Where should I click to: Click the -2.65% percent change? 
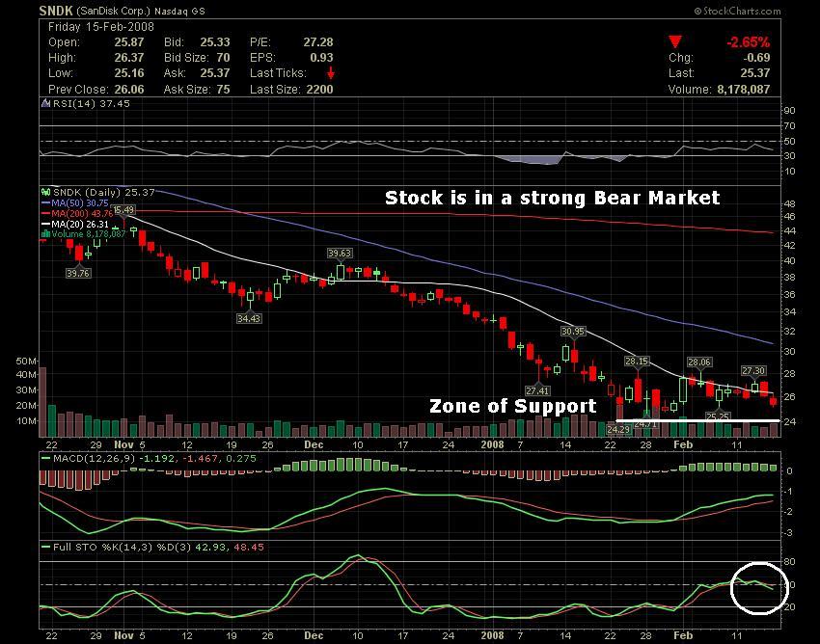748,42
